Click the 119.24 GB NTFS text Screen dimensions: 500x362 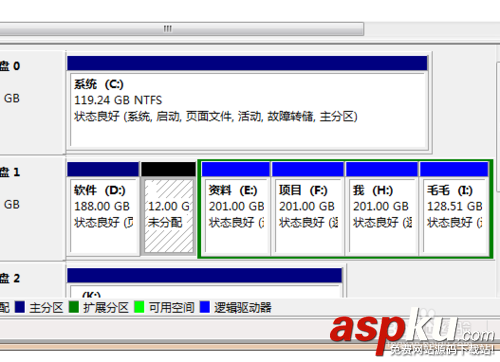coord(118,100)
